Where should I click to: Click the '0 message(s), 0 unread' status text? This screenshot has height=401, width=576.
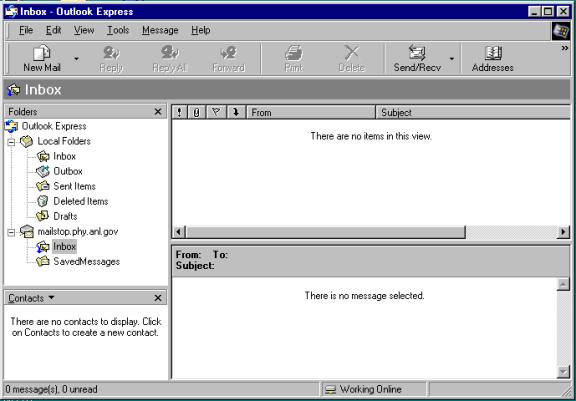[x=51, y=389]
